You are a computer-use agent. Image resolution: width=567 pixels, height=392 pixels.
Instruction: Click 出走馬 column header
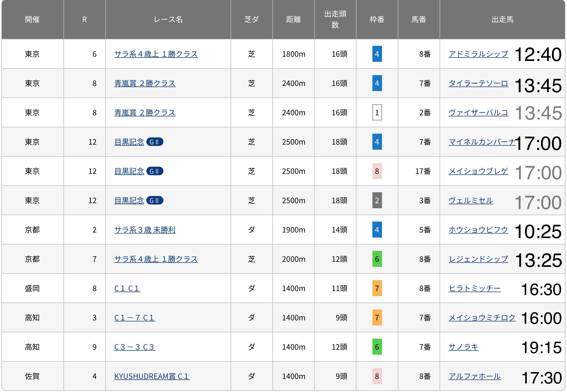pyautogui.click(x=502, y=19)
